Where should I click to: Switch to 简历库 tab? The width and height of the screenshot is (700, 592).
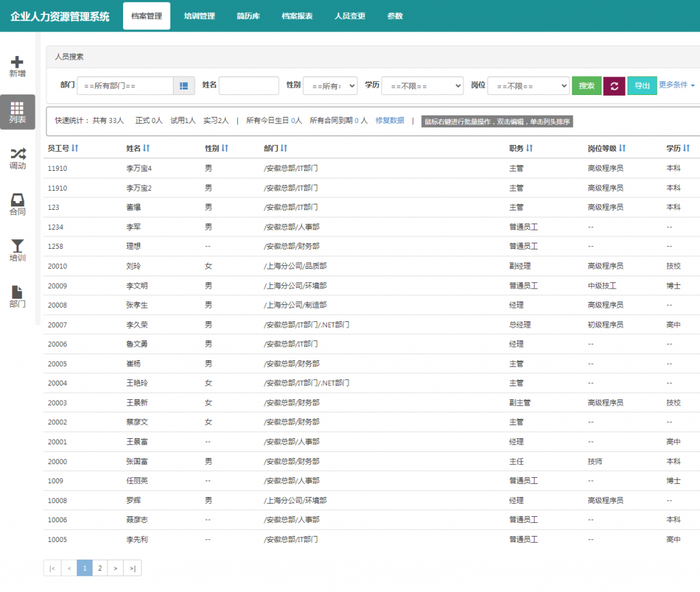pyautogui.click(x=248, y=16)
